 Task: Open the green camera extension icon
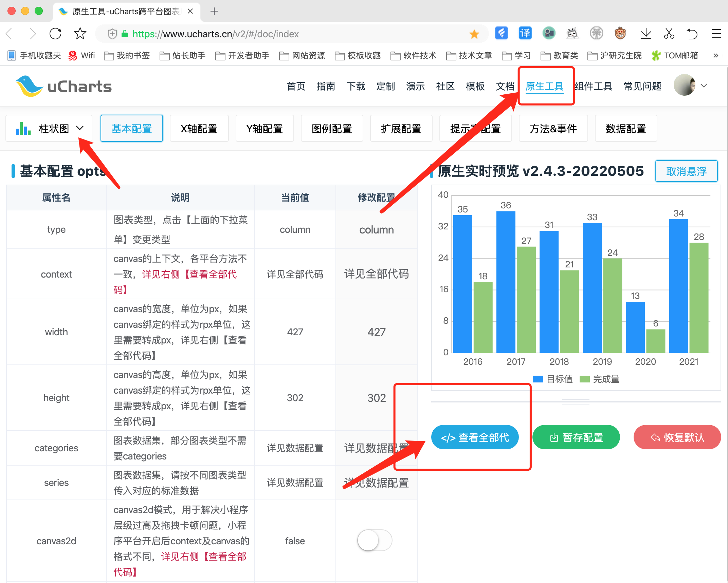(549, 33)
